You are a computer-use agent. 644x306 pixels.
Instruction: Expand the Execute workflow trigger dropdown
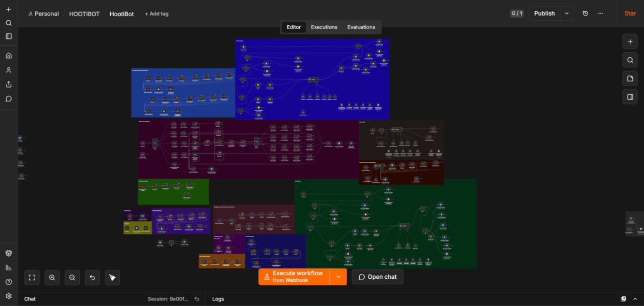click(x=338, y=277)
